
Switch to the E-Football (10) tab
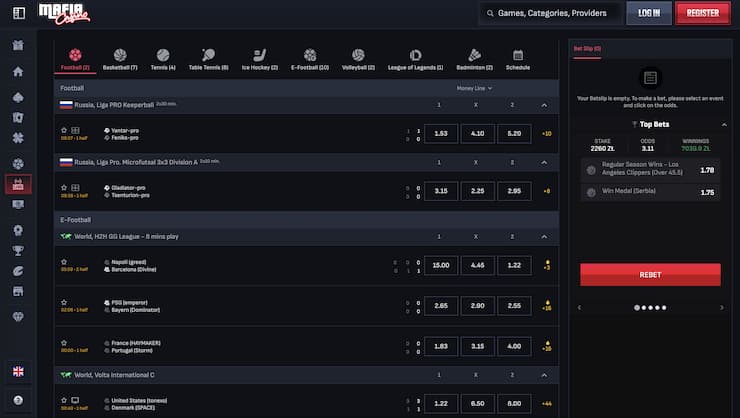coord(310,59)
